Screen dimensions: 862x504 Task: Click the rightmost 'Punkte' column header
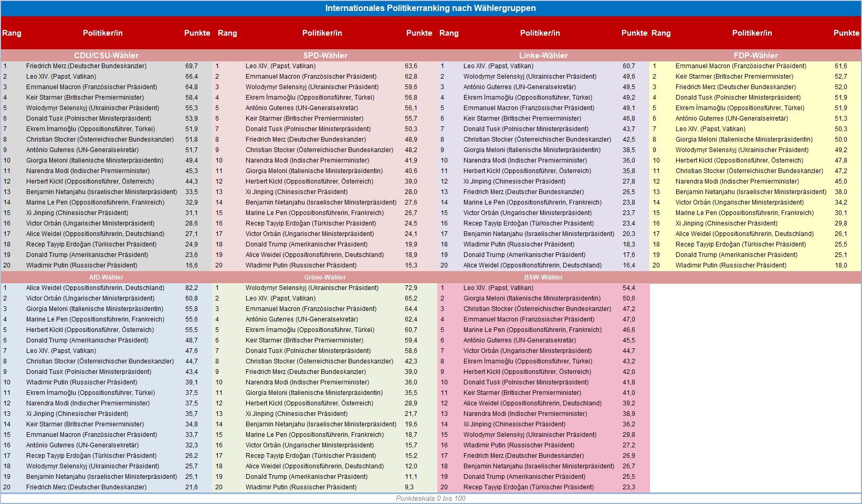click(846, 33)
